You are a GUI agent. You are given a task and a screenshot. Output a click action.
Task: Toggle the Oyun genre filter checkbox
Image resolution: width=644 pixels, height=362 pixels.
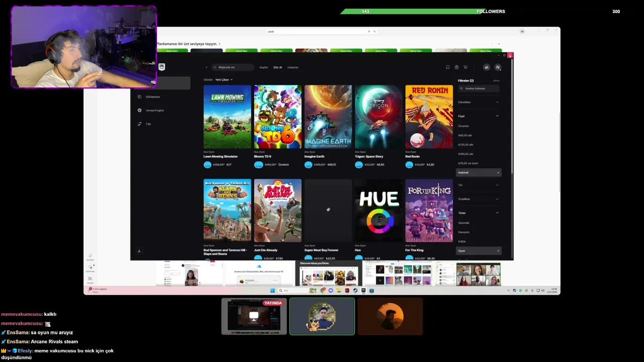click(x=478, y=250)
